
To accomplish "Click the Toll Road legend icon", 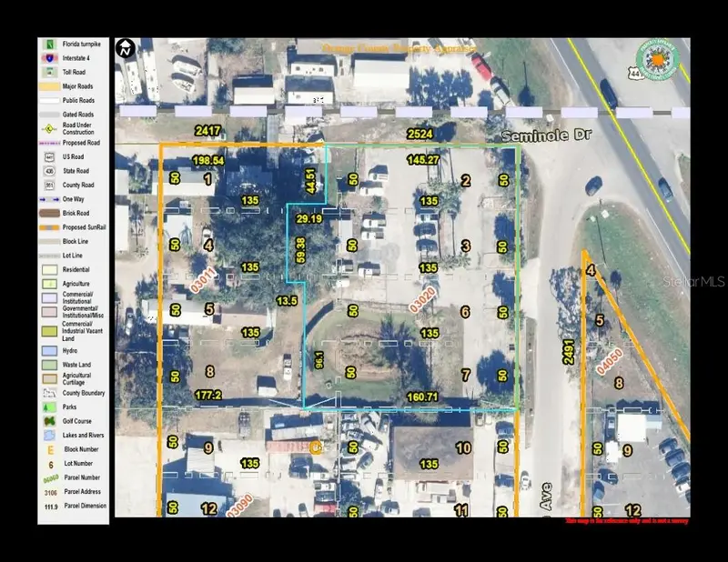I will (x=50, y=73).
